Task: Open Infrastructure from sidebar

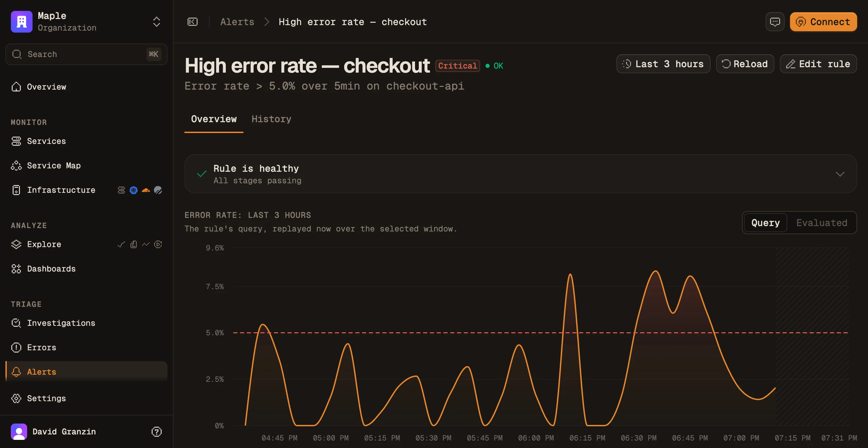Action: [61, 190]
